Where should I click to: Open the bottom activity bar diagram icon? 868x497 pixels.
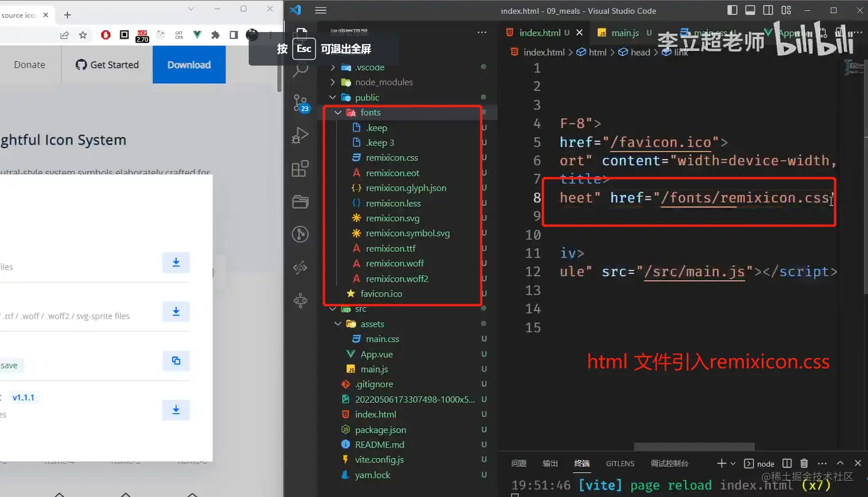coord(300,300)
